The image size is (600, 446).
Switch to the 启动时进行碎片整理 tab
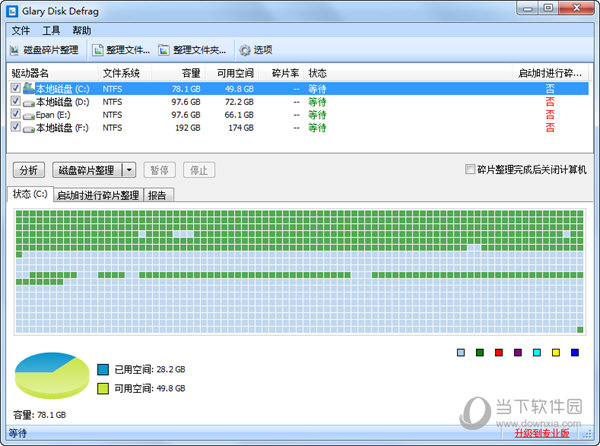tap(98, 195)
